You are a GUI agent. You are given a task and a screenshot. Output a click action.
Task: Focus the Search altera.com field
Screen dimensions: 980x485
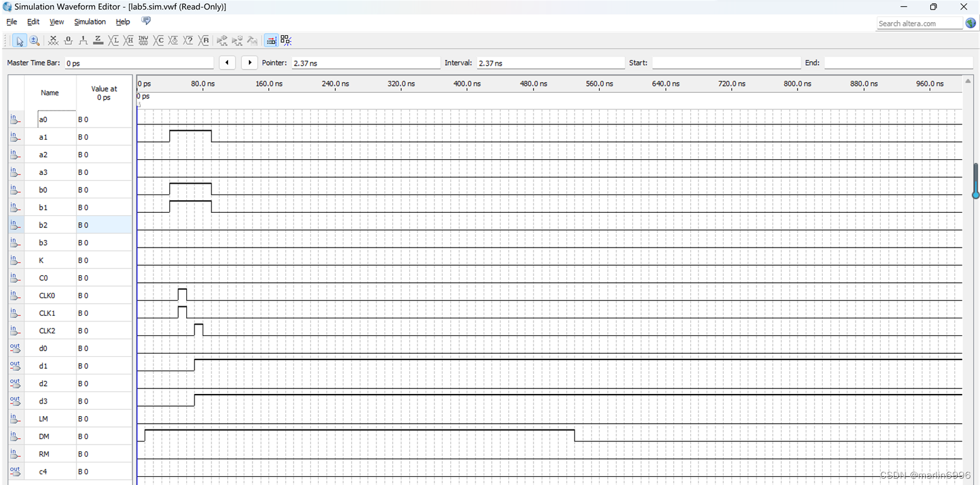(x=920, y=23)
